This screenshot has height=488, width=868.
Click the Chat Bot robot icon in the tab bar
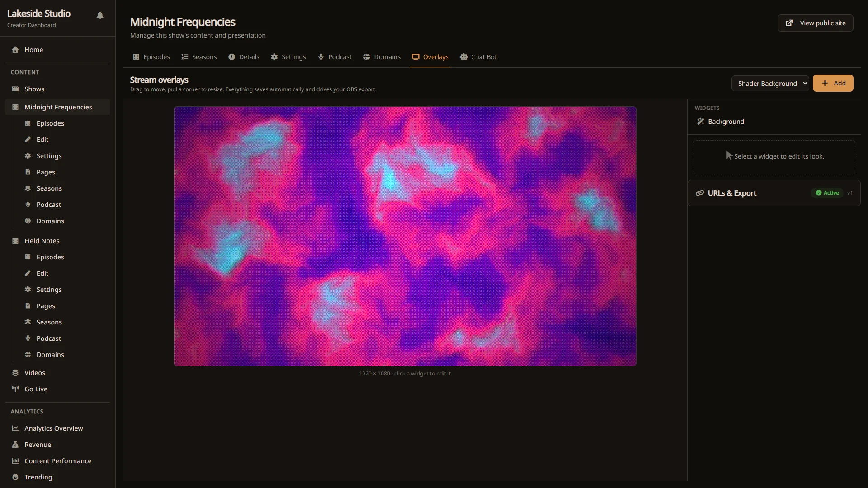(x=463, y=57)
